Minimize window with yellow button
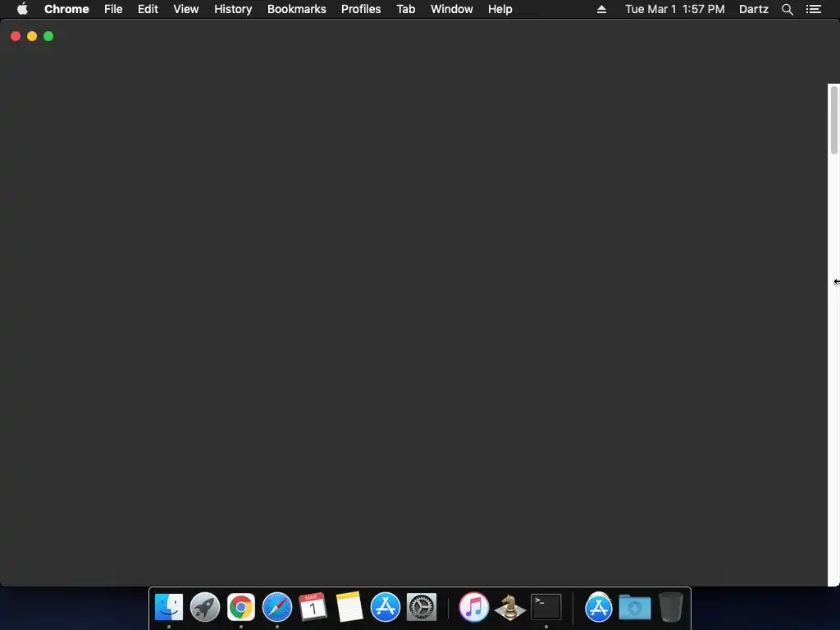 point(32,36)
